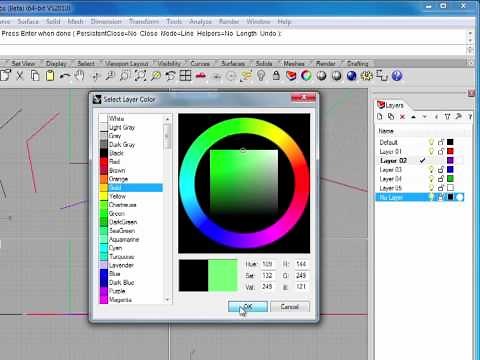Select the Zoom Window tool
Screen dimensions: 480x360
[125, 76]
